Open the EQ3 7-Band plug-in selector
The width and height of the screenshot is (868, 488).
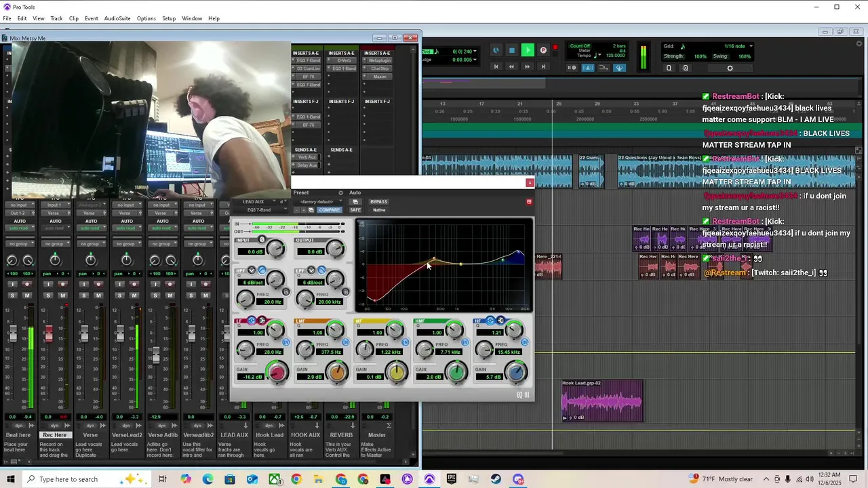point(259,210)
